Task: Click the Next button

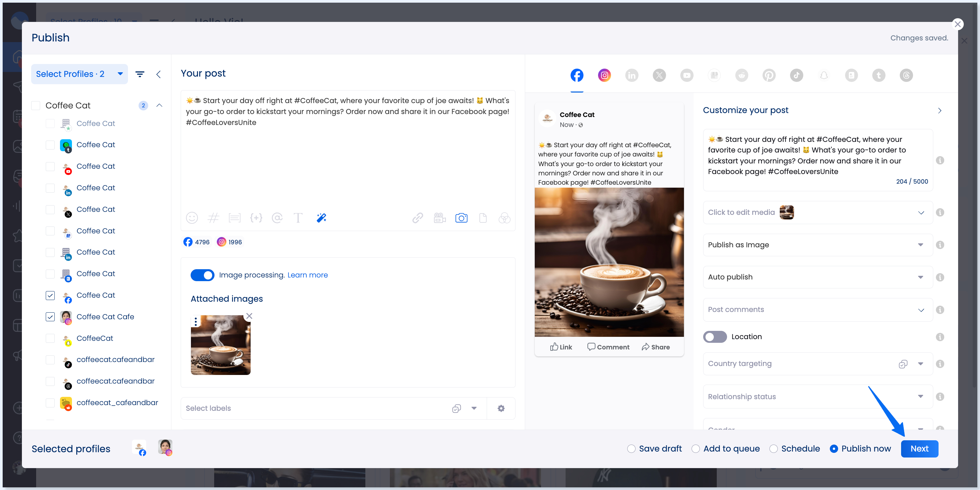Action: (919, 449)
